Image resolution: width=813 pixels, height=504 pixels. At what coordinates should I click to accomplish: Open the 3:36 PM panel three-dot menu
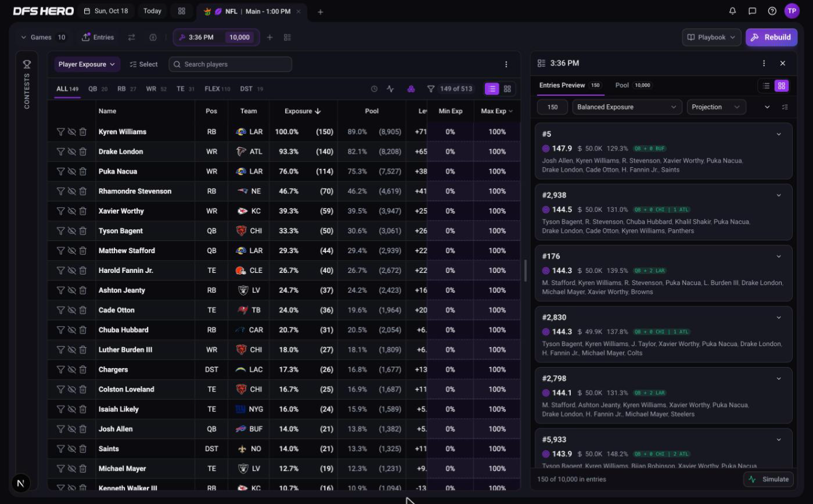pos(764,63)
